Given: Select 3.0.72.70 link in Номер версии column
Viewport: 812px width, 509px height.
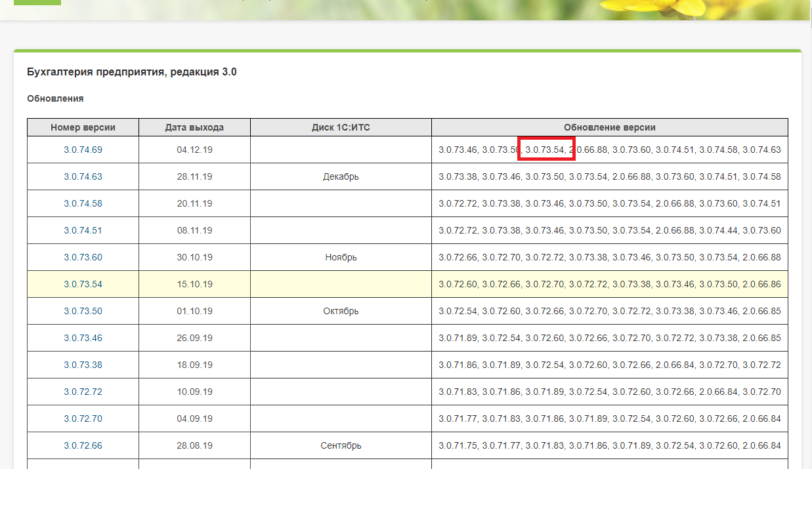Looking at the screenshot, I should (x=83, y=418).
